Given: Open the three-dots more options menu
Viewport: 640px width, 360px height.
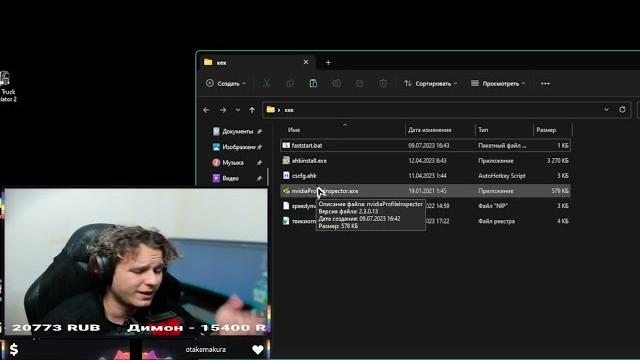Looking at the screenshot, I should coord(545,84).
